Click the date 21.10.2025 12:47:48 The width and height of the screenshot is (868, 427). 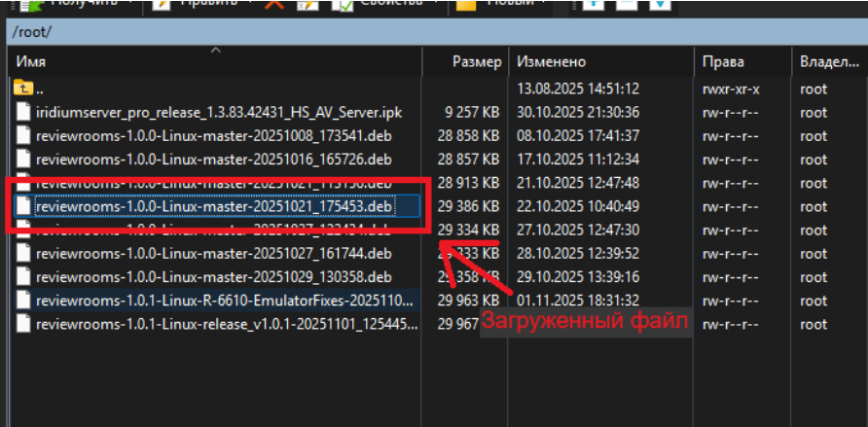(578, 183)
